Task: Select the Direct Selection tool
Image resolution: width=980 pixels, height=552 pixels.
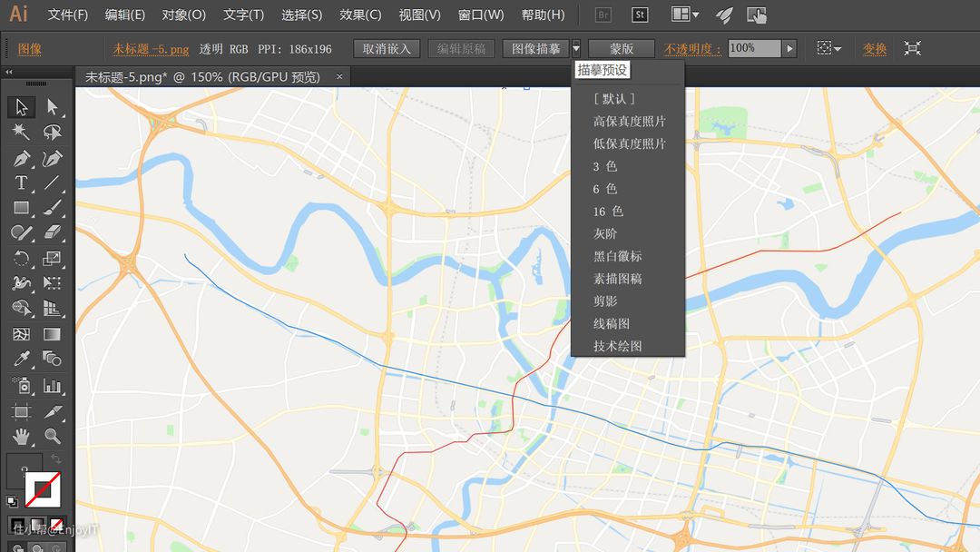Action: (53, 107)
